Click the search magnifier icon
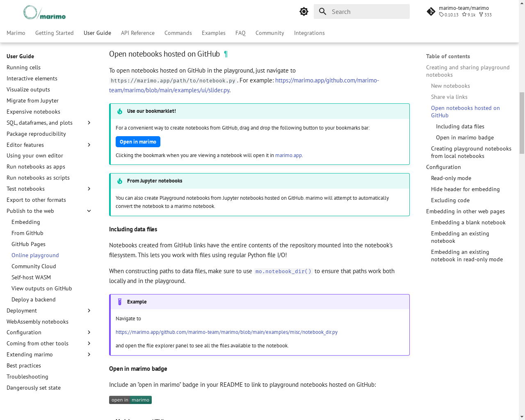This screenshot has width=525, height=420. click(x=323, y=11)
